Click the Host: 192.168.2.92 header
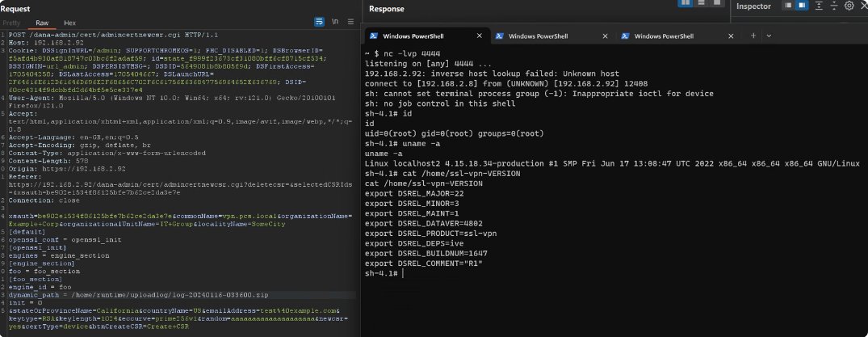This screenshot has height=337, width=868. tap(47, 43)
